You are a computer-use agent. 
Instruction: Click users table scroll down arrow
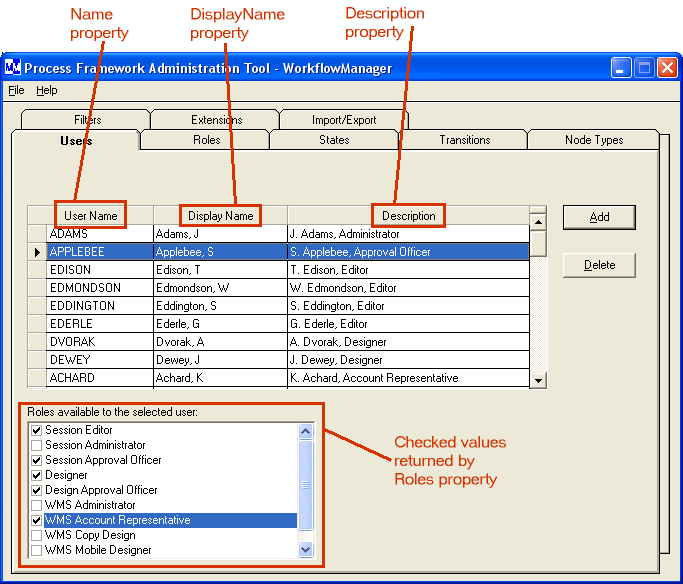(538, 380)
